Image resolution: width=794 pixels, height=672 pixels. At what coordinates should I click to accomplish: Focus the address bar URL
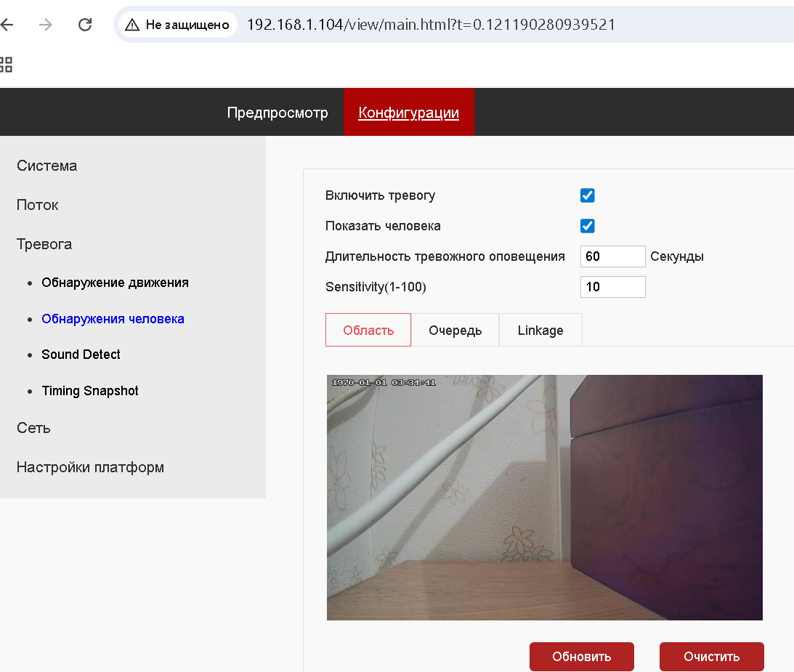coord(431,24)
